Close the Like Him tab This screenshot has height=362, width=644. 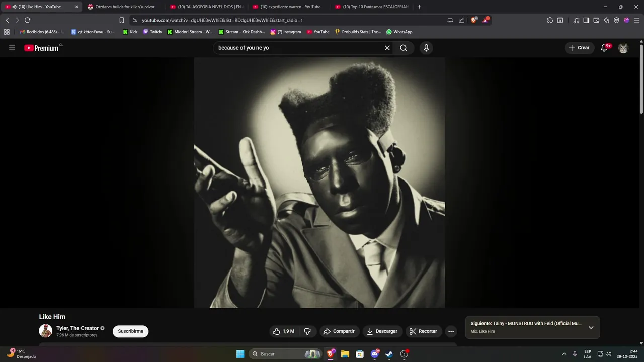click(x=76, y=7)
